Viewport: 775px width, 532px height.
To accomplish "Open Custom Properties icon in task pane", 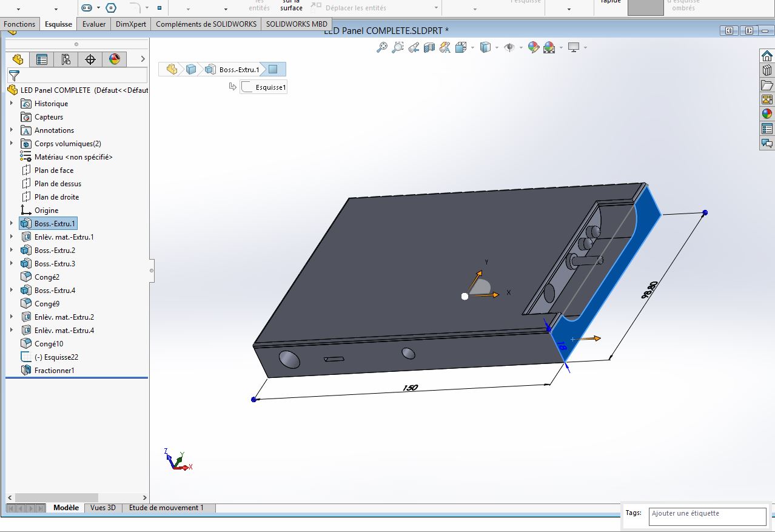I will [x=767, y=129].
